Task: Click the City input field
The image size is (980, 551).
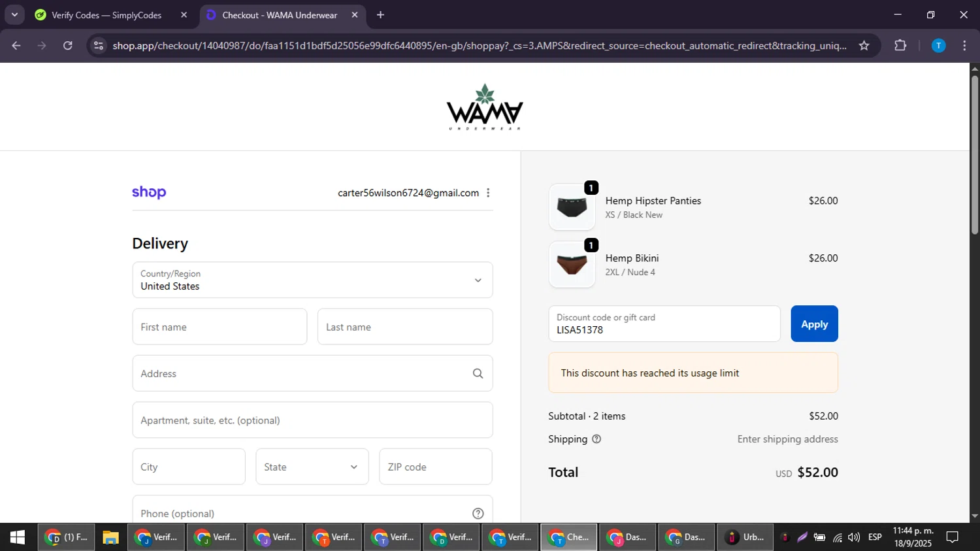Action: pos(189,467)
